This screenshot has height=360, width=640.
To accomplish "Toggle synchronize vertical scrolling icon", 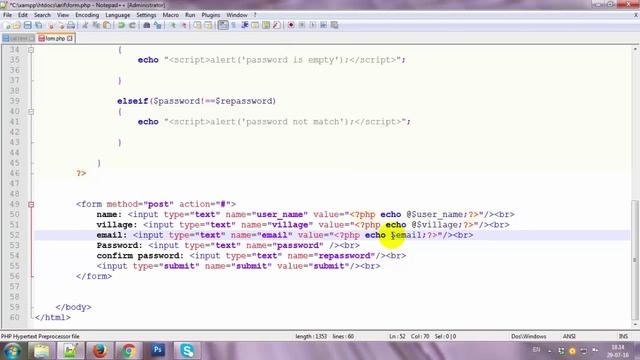I will [x=198, y=25].
